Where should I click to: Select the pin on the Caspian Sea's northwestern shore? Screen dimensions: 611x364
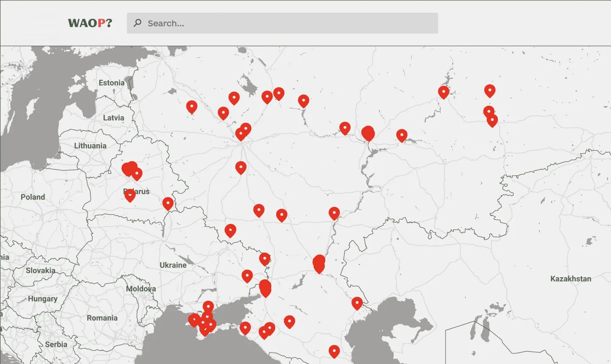(357, 303)
